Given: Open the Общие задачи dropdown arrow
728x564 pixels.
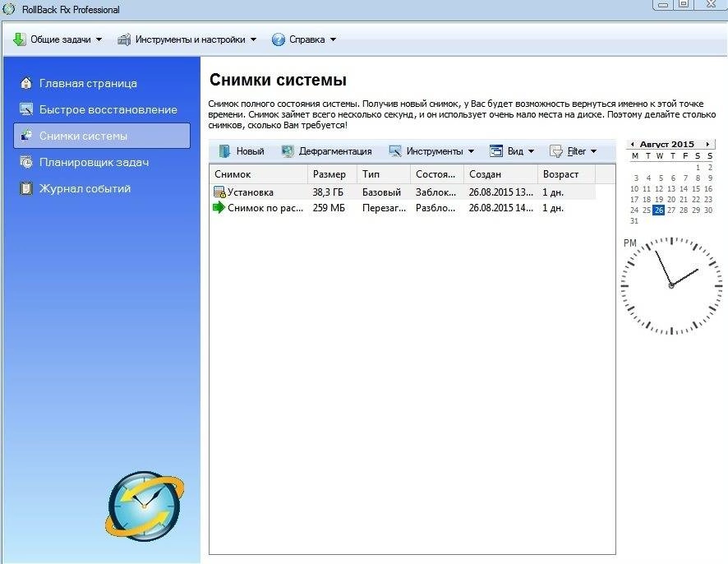Looking at the screenshot, I should pos(99,40).
